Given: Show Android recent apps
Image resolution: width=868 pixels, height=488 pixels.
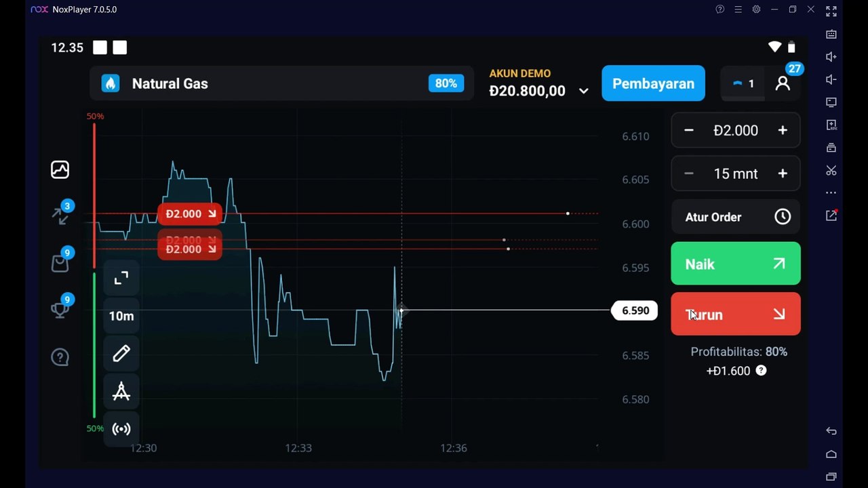Looking at the screenshot, I should pos(831,476).
